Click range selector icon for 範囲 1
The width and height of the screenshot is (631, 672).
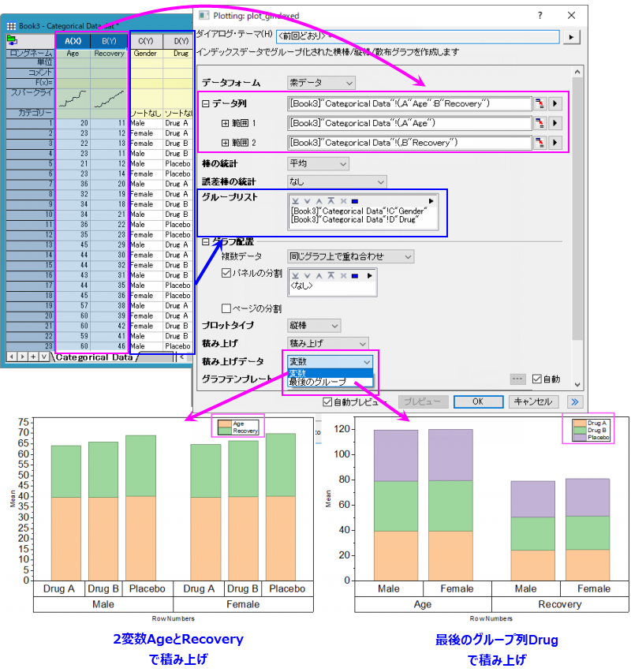(x=540, y=123)
